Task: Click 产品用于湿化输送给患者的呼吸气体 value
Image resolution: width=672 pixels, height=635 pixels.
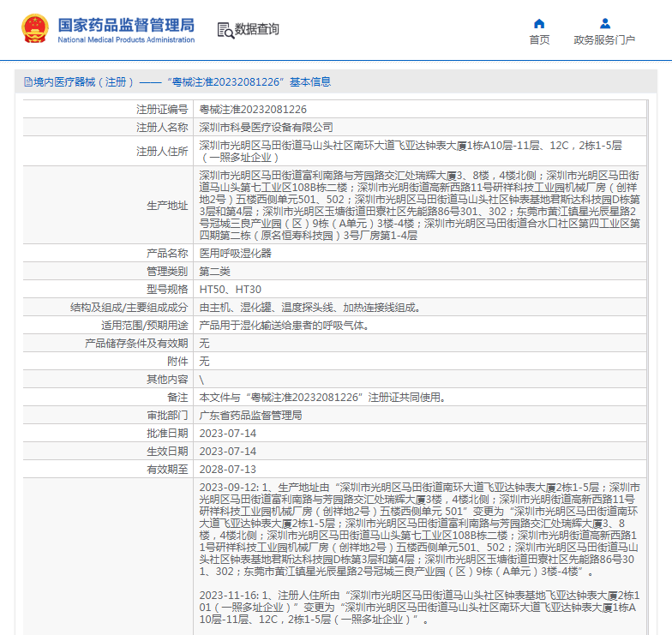Action: point(285,326)
